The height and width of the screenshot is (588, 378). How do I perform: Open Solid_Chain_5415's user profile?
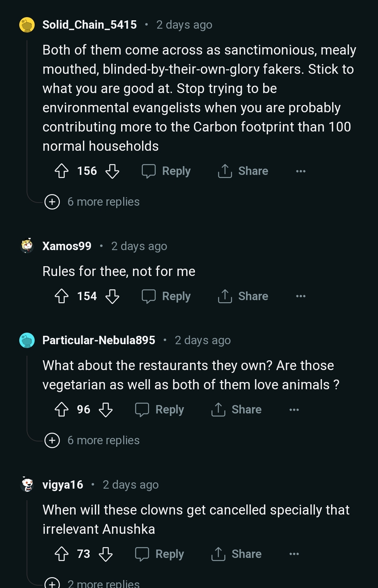90,25
